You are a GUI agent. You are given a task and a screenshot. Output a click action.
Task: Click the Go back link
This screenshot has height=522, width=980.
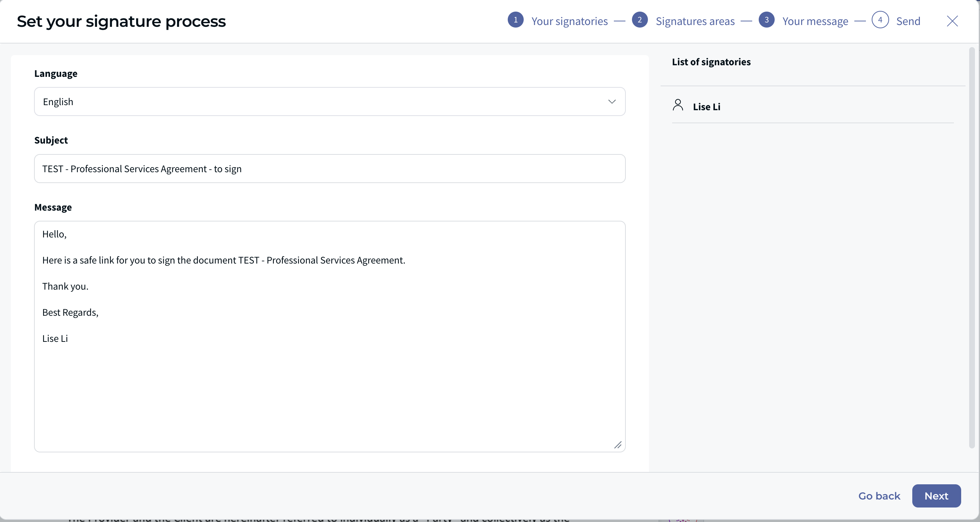(x=879, y=496)
